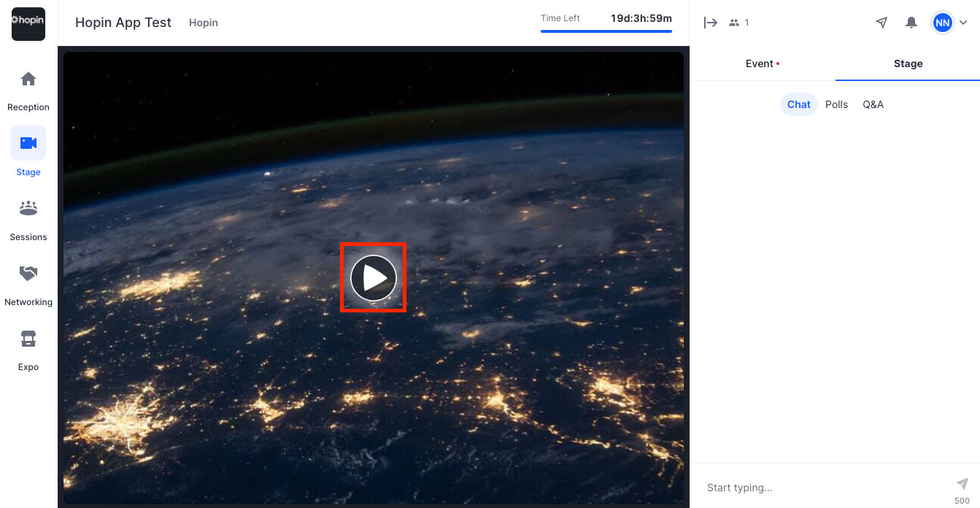Collapse the side panel arrow
This screenshot has width=980, height=508.
[710, 23]
